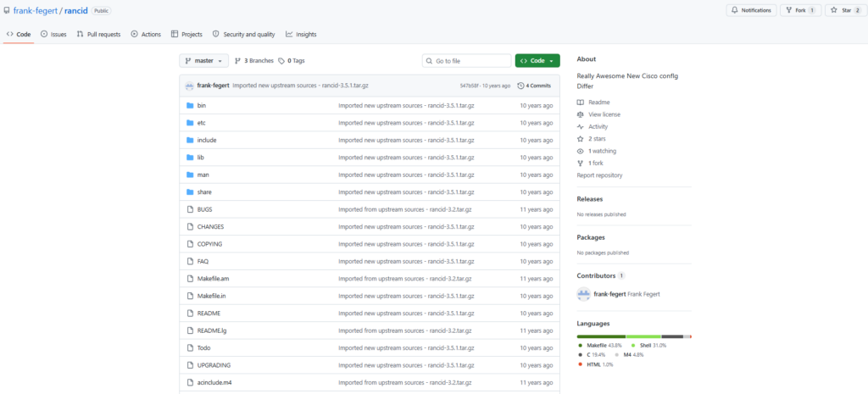Screen dimensions: 868x394
Task: Open the Security and quality tab
Action: 244,34
